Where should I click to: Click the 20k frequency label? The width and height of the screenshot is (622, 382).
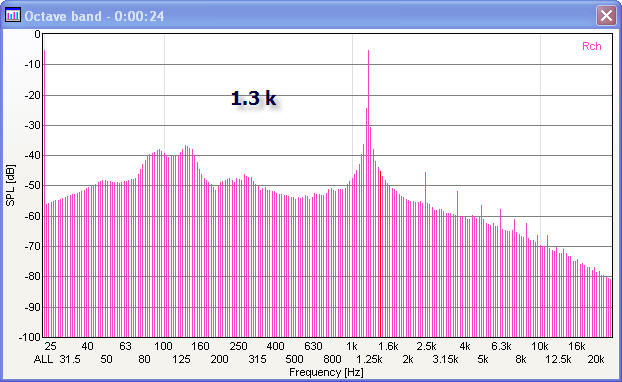click(596, 359)
